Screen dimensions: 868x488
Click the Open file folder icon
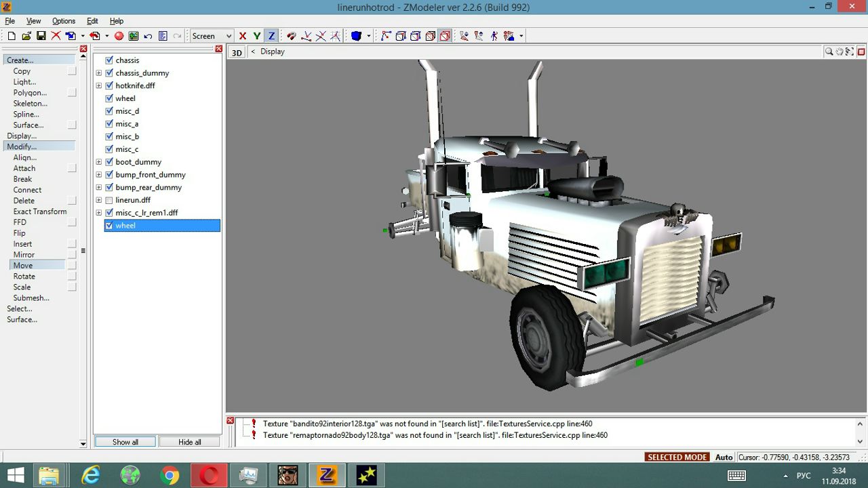click(26, 36)
